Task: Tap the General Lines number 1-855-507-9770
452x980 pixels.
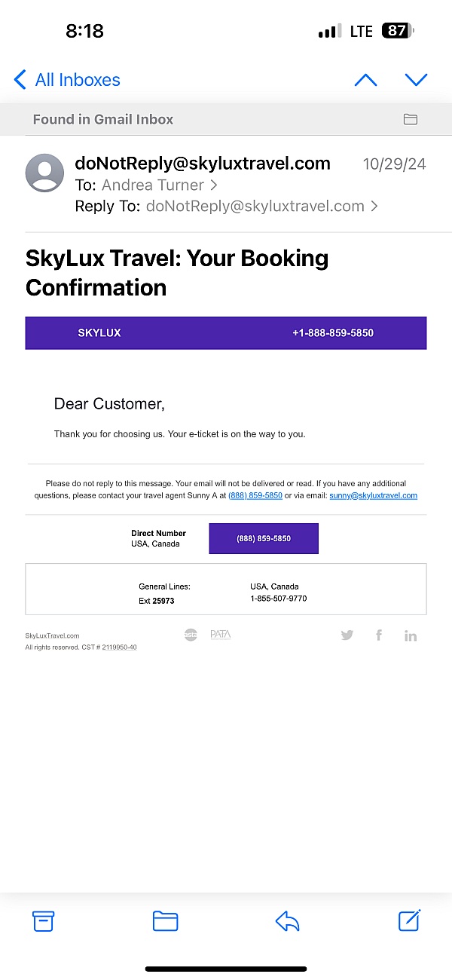Action: click(x=279, y=599)
